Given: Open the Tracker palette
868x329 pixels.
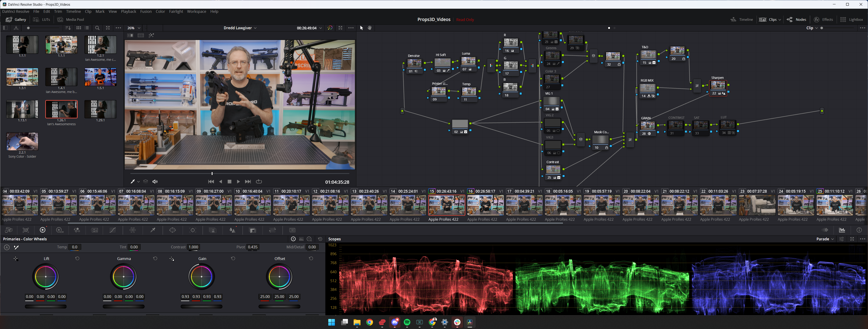Looking at the screenshot, I should (x=193, y=230).
